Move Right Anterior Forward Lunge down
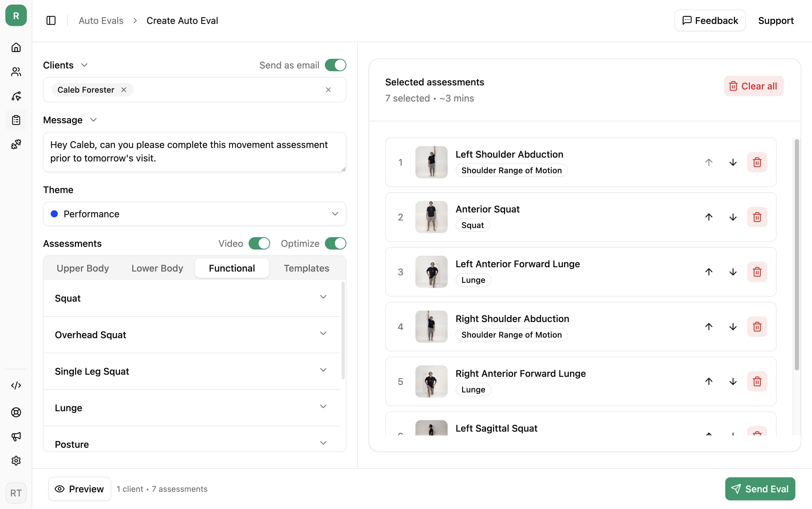This screenshot has height=509, width=812. pyautogui.click(x=733, y=381)
